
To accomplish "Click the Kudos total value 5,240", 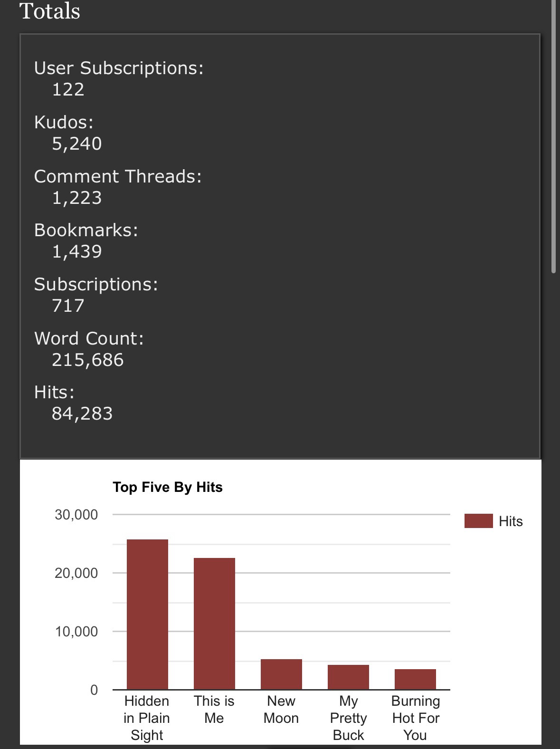I will (77, 144).
